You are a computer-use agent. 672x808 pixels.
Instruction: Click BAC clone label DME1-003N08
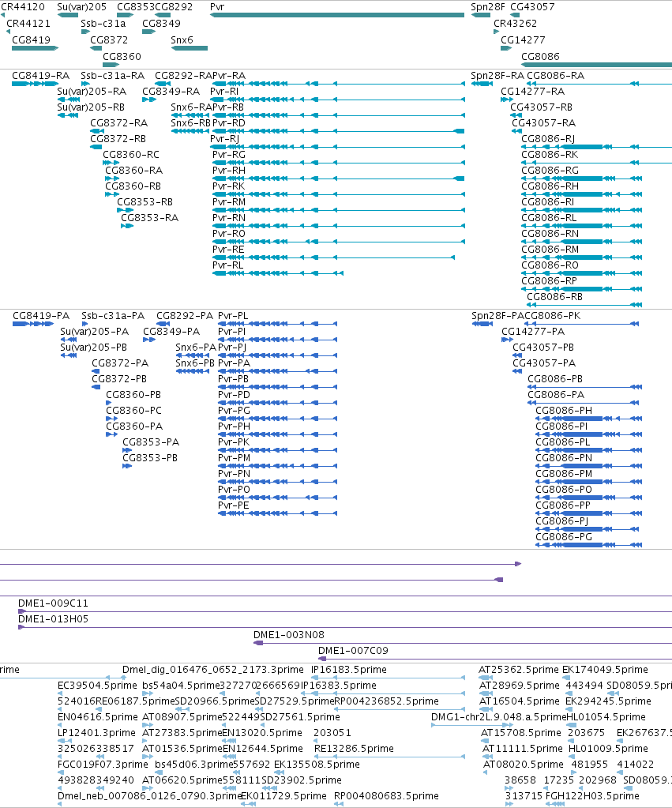(x=288, y=635)
